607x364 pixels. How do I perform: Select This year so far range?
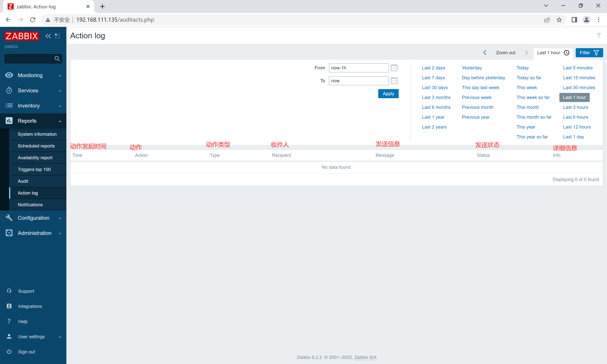(x=532, y=137)
